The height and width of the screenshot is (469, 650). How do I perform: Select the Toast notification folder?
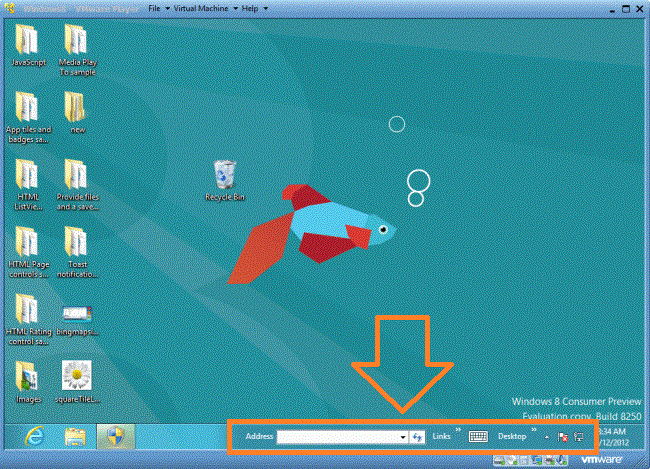click(77, 252)
